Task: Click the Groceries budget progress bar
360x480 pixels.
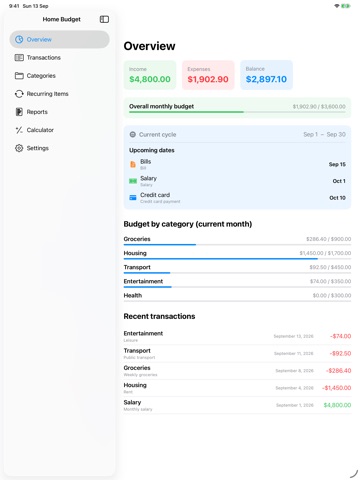Action: (237, 245)
